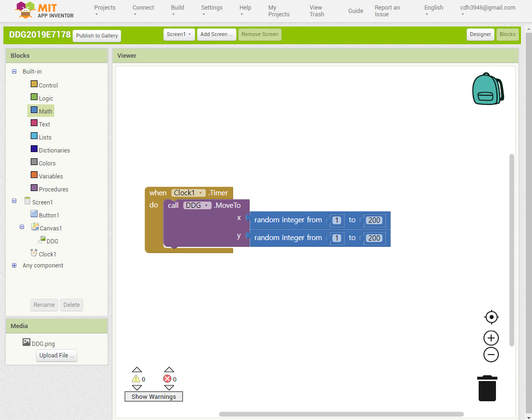Collapse the Built-in tree node
The image size is (532, 420).
[x=14, y=71]
